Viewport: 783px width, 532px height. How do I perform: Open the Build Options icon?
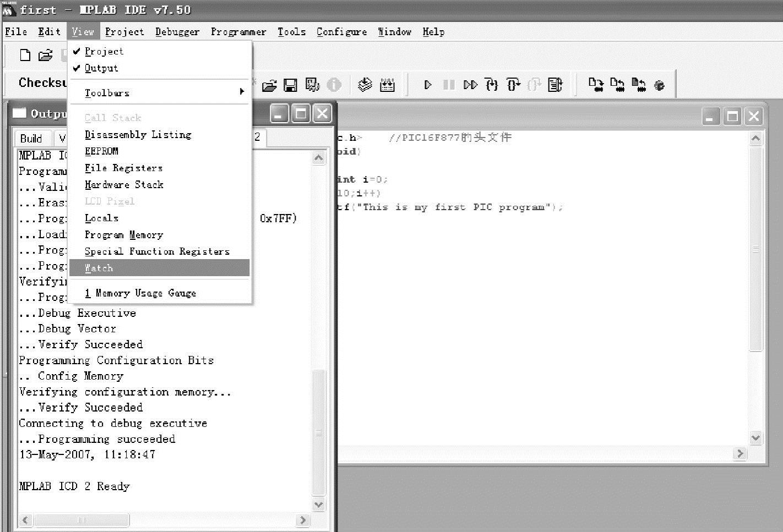312,85
